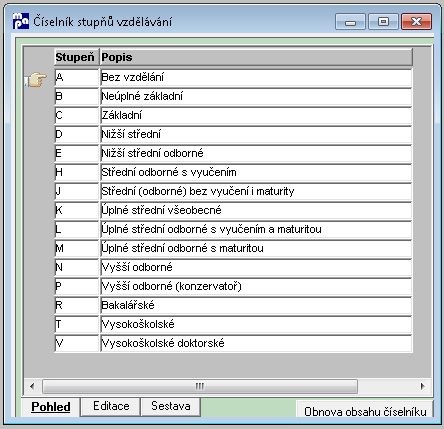Maximize the Číselník stupňů vzdělávání window
This screenshot has height=429, width=444.
point(383,22)
